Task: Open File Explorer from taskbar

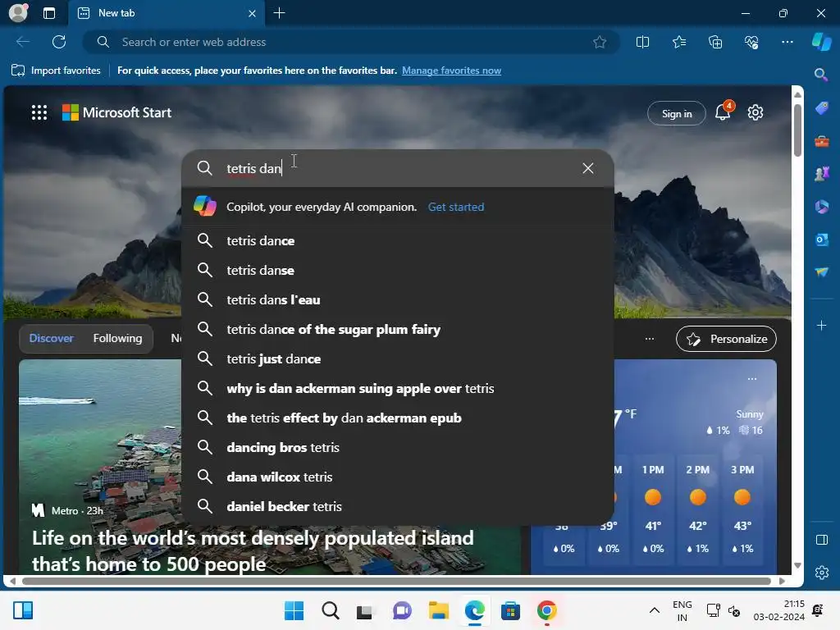Action: pos(439,610)
